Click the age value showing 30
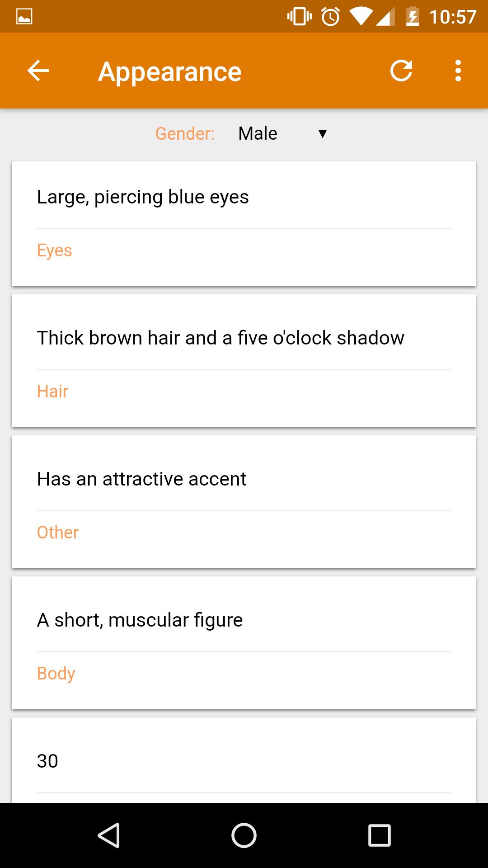488x868 pixels. [x=47, y=761]
